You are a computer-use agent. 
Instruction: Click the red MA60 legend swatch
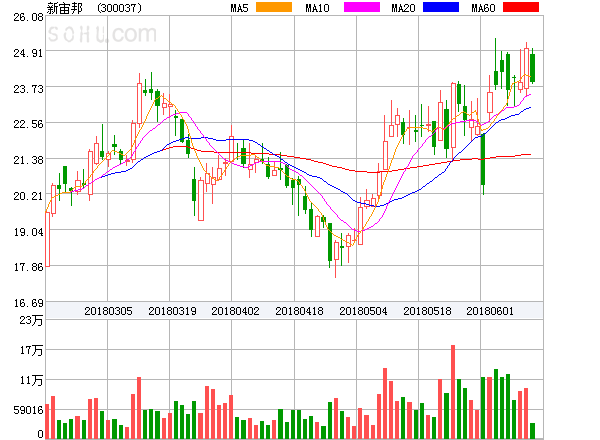click(x=521, y=7)
